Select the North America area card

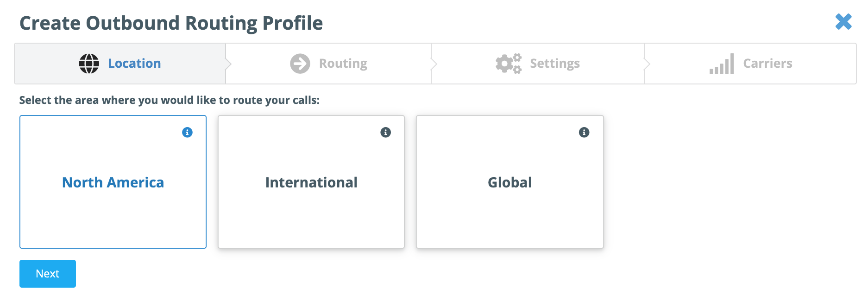pyautogui.click(x=113, y=182)
